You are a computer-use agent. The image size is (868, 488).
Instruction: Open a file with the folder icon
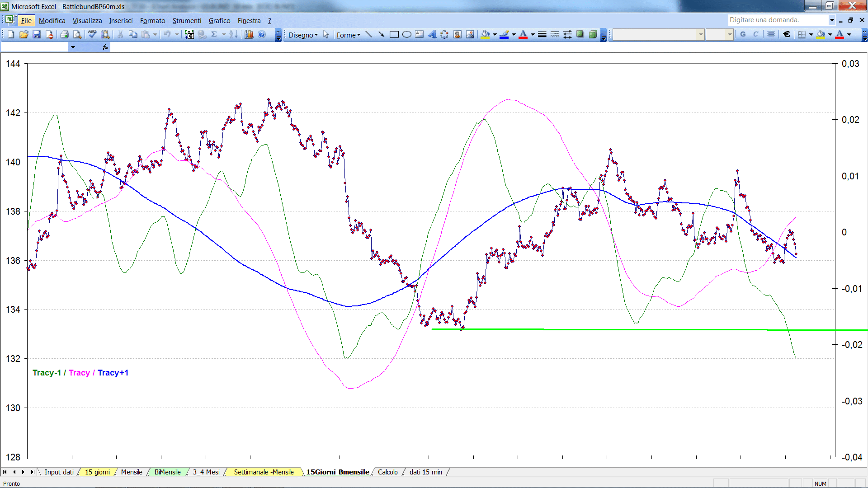[24, 34]
